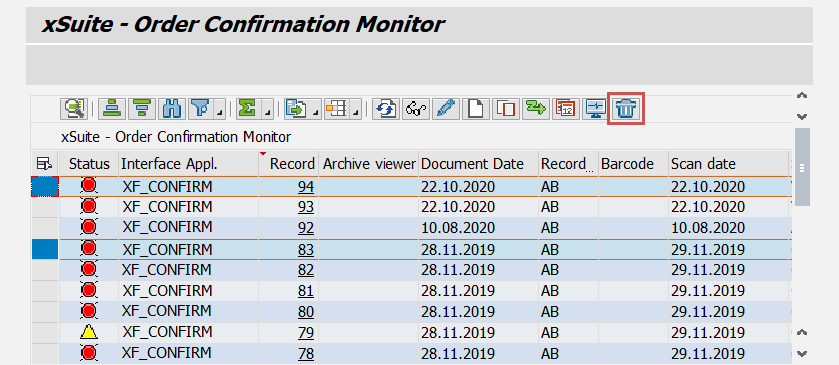Click red error status icon for record 78
Screen dimensions: 839x365
click(89, 353)
